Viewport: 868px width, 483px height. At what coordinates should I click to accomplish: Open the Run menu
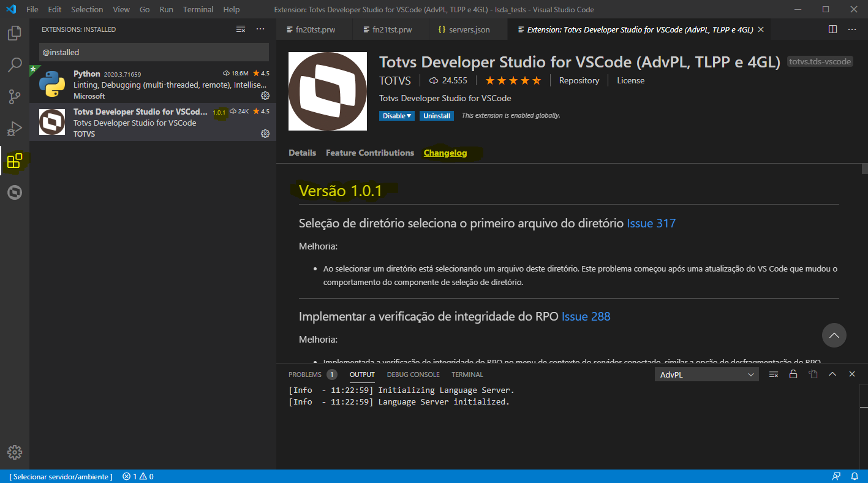[x=166, y=10]
